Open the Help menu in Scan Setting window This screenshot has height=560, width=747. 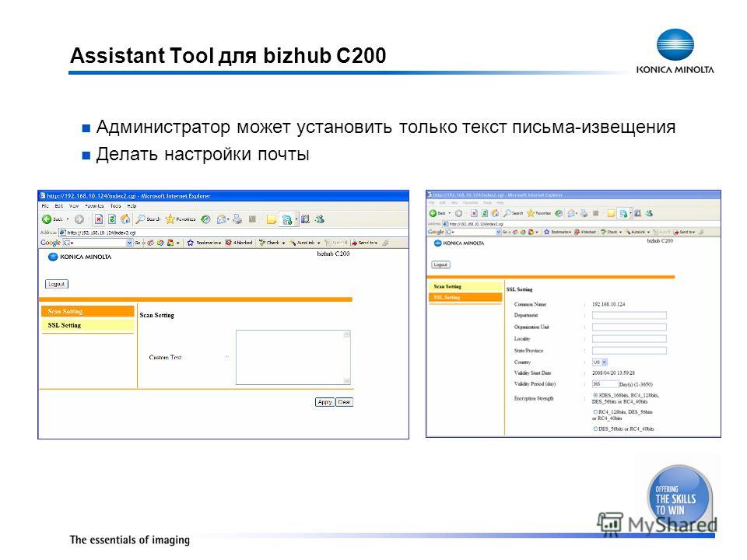(132, 206)
